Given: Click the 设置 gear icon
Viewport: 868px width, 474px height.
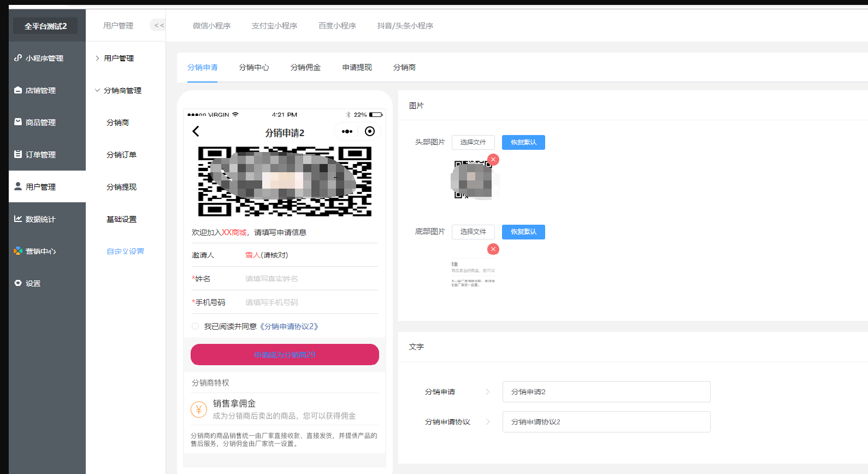Looking at the screenshot, I should pos(18,283).
